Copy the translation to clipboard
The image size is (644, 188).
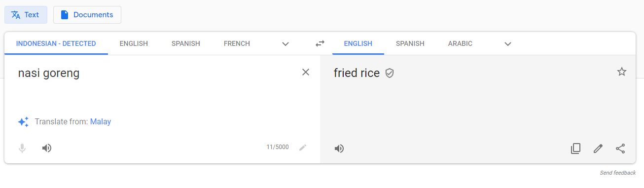(x=575, y=149)
